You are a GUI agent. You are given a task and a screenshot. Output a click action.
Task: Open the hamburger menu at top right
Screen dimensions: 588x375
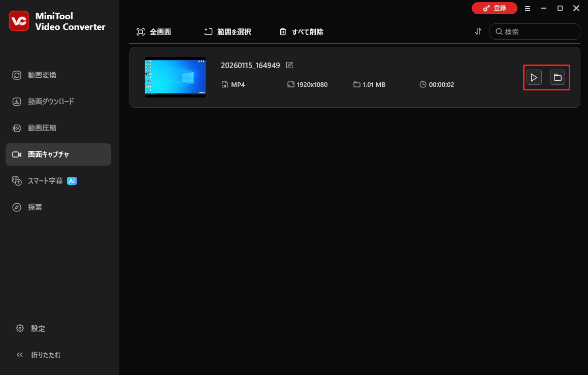point(528,8)
